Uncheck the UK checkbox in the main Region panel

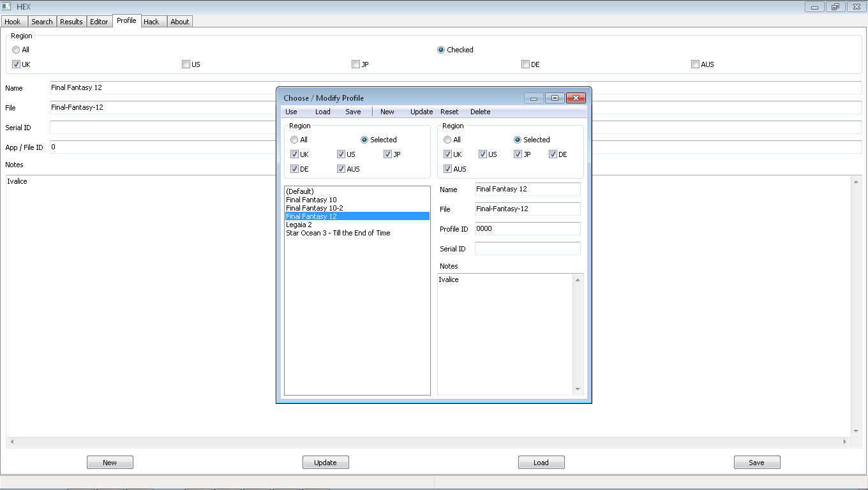click(16, 64)
